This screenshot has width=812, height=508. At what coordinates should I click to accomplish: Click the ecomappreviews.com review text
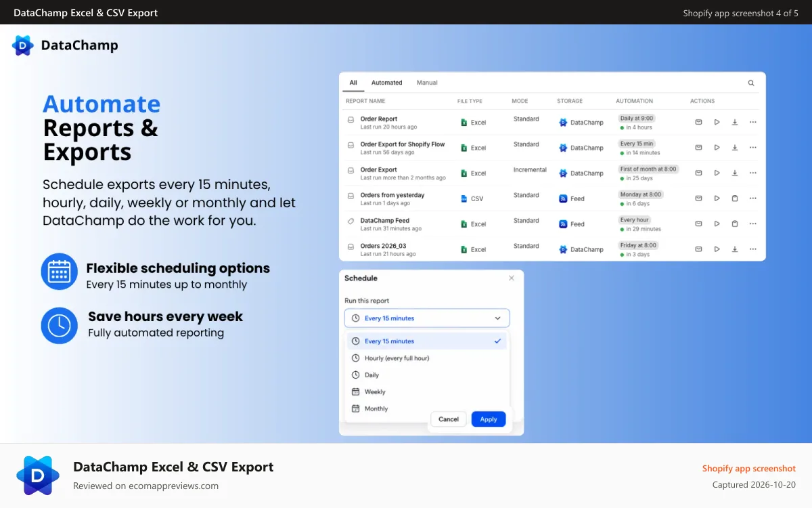click(x=145, y=486)
